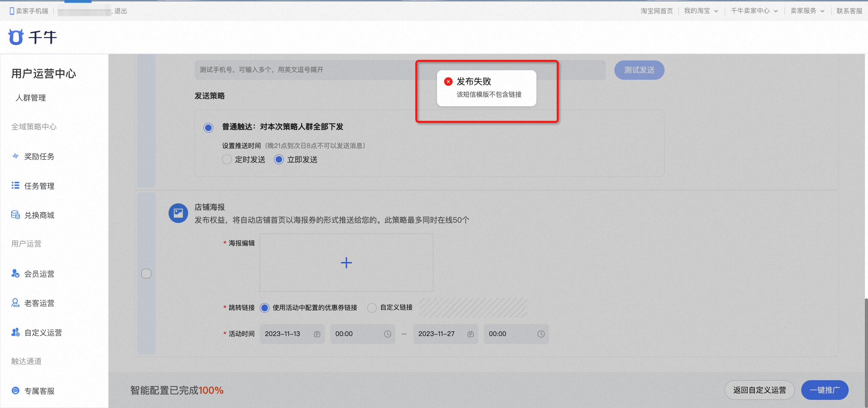This screenshot has height=408, width=868.
Task: Select 普通触达 radio option
Action: click(x=208, y=128)
